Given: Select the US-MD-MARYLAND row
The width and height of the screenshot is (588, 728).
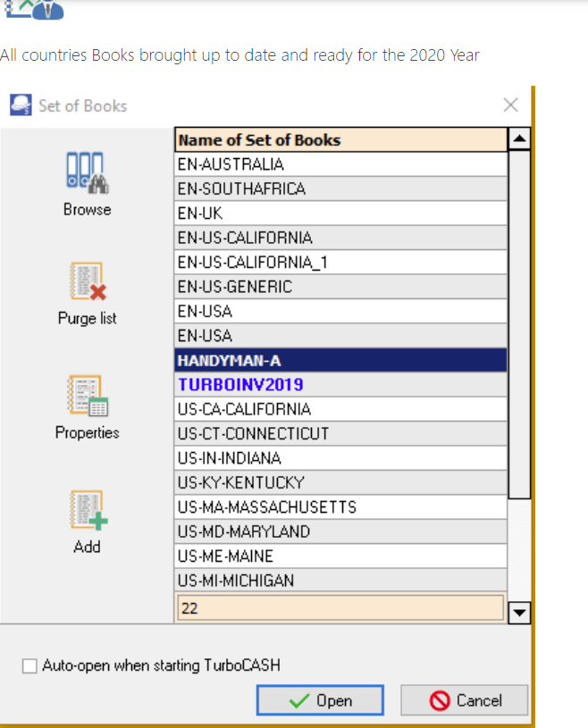Looking at the screenshot, I should pos(340,531).
